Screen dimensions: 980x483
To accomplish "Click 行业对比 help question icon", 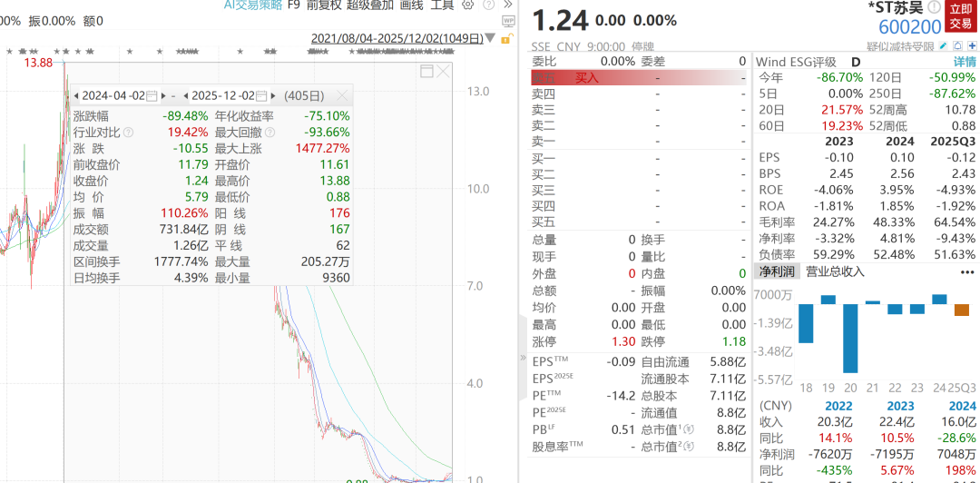I will pyautogui.click(x=128, y=133).
